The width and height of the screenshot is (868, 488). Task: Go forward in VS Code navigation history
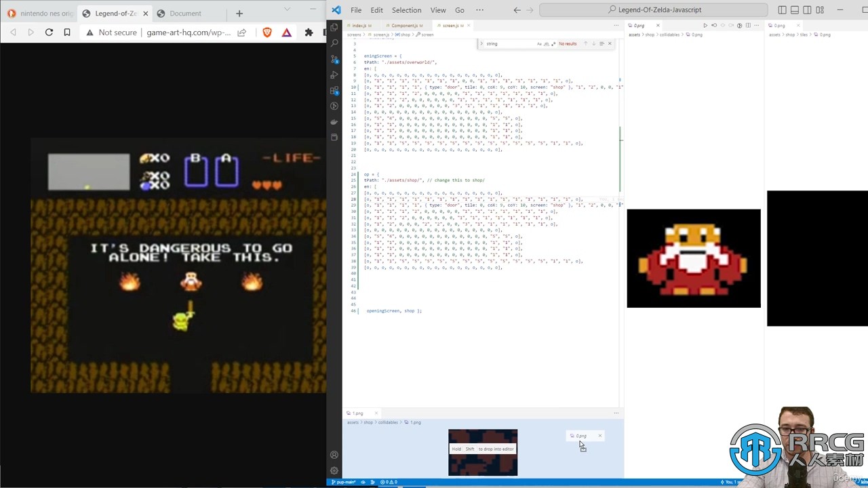(530, 10)
